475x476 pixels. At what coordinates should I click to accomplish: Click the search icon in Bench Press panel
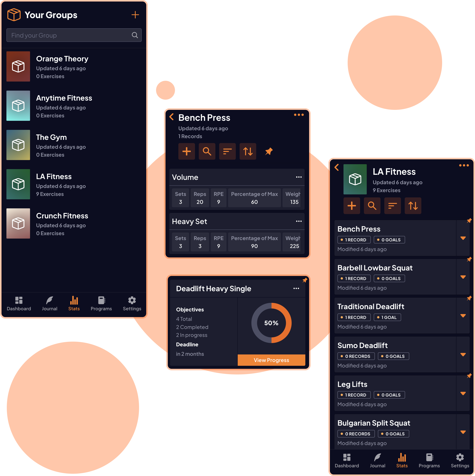pos(207,151)
